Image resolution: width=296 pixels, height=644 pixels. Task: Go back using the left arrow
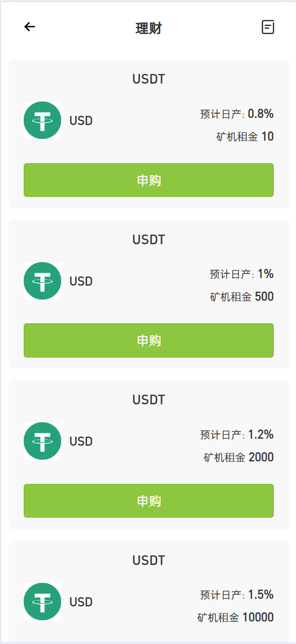pyautogui.click(x=30, y=27)
